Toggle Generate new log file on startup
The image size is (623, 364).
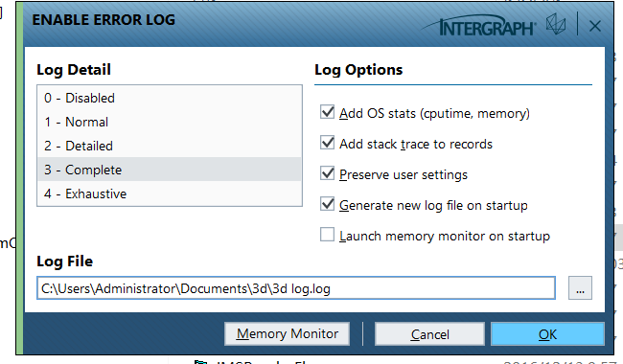(x=327, y=204)
